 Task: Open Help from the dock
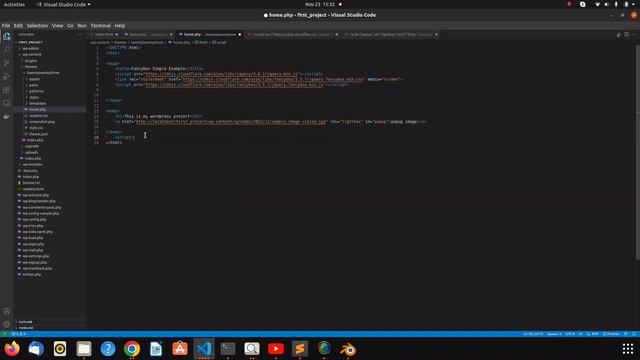point(108,349)
